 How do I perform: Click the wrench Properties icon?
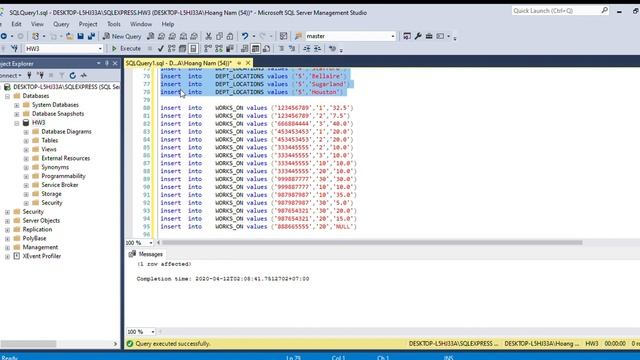(418, 36)
